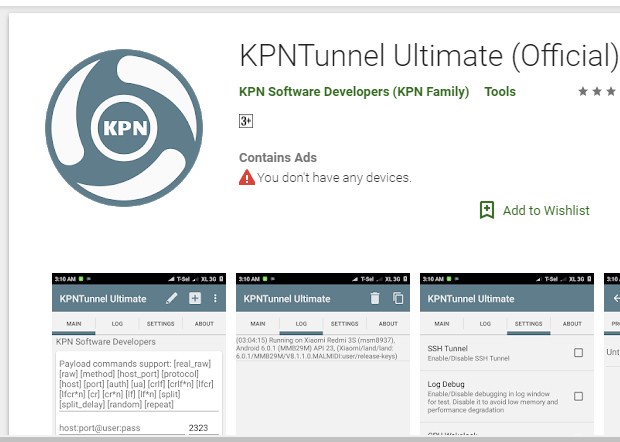The height and width of the screenshot is (442, 620).
Task: Click the Contains Ads label
Action: [x=278, y=157]
